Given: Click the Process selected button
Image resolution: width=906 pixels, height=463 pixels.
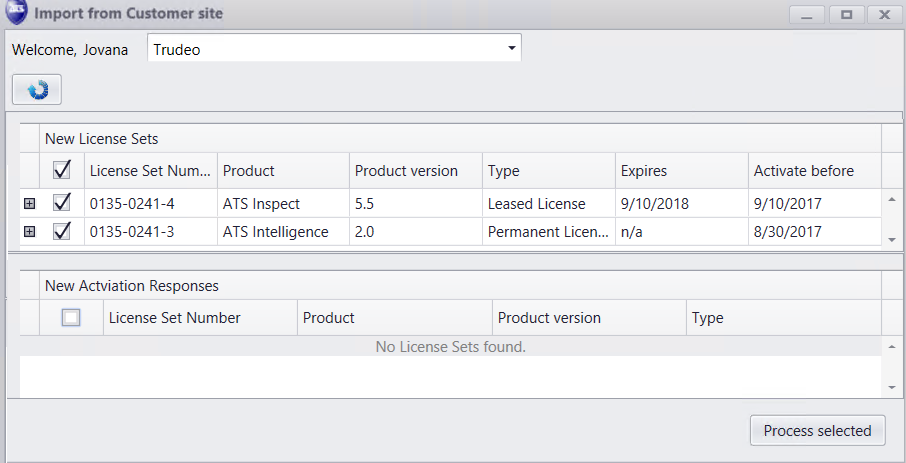Looking at the screenshot, I should coord(817,431).
